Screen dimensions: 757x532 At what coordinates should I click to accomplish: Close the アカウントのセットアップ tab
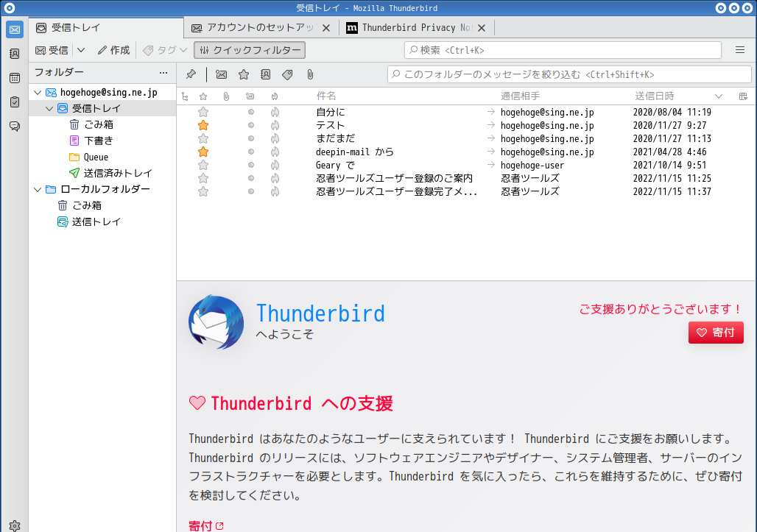[326, 28]
